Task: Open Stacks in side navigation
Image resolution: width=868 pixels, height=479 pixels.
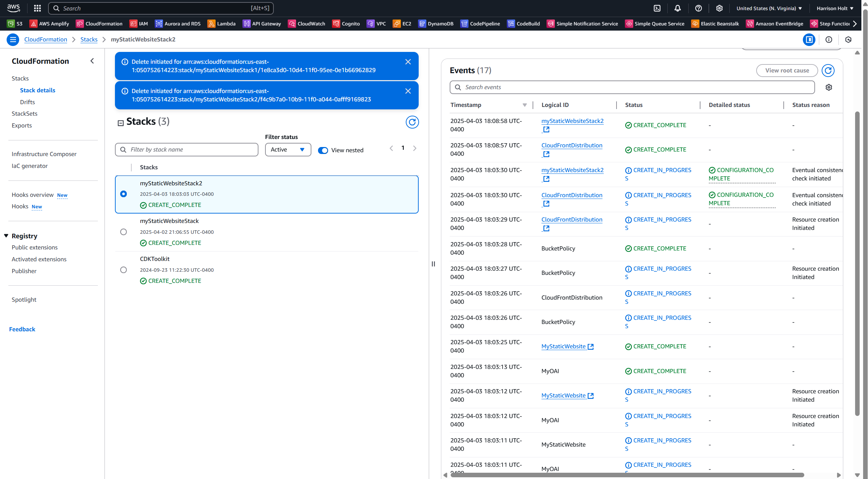Action: tap(20, 78)
